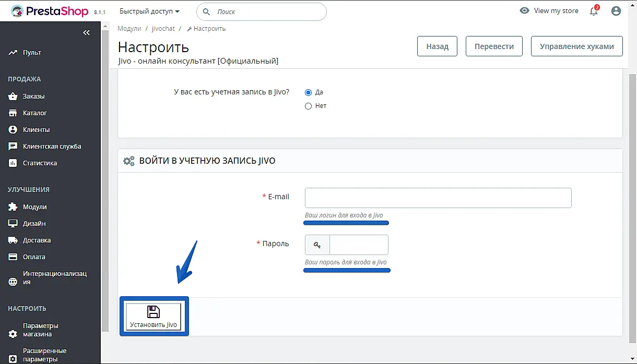Click the E-mail input field
Image resolution: width=637 pixels, height=364 pixels.
pyautogui.click(x=438, y=198)
